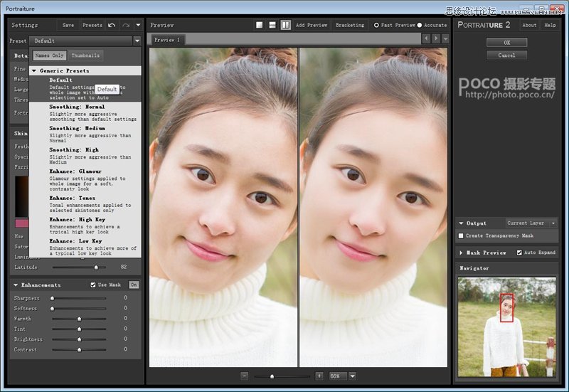Click the zoom out minus button

244,376
